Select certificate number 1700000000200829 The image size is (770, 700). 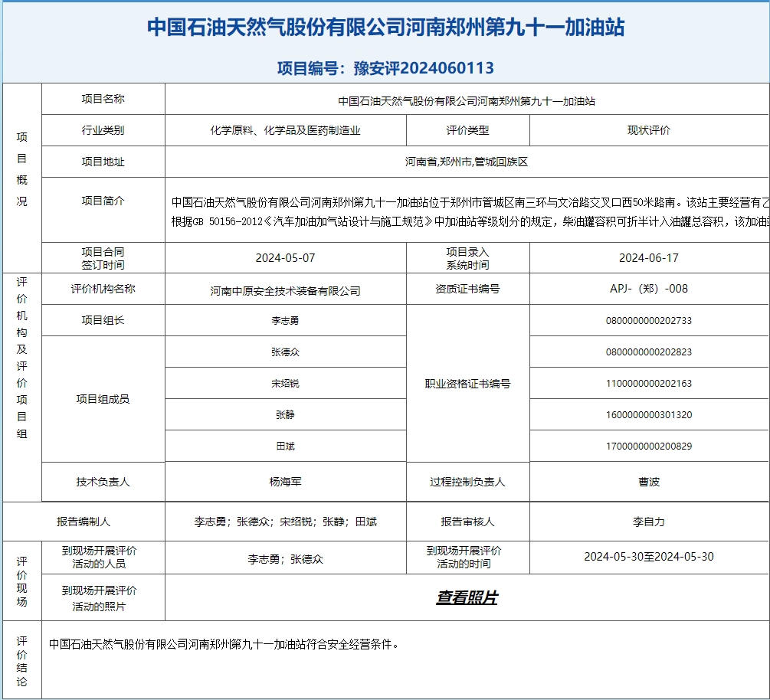649,446
